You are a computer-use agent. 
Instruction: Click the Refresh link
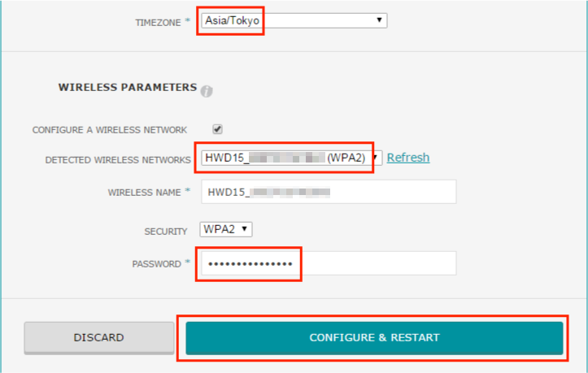tap(408, 158)
